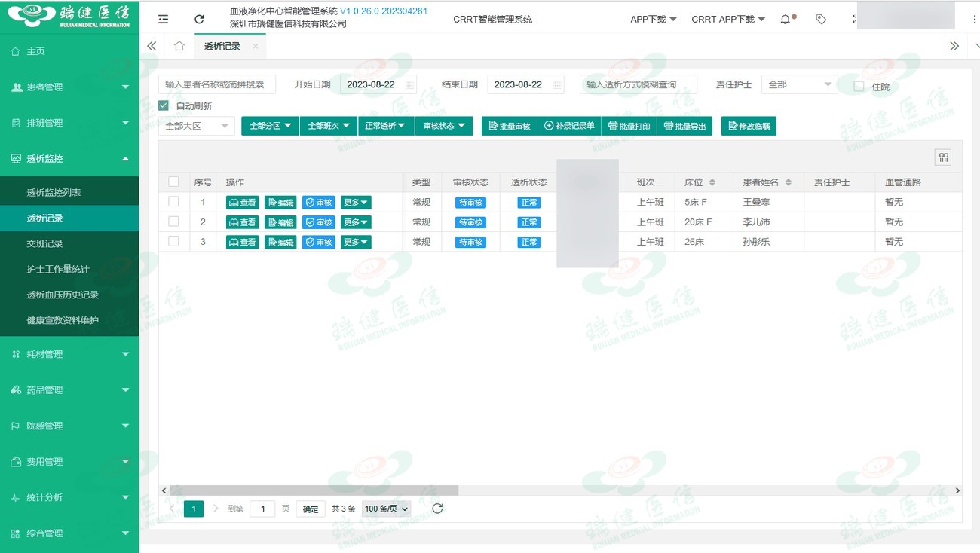This screenshot has height=553, width=980.
Task: Click the refresh icon in top header
Action: click(x=199, y=20)
